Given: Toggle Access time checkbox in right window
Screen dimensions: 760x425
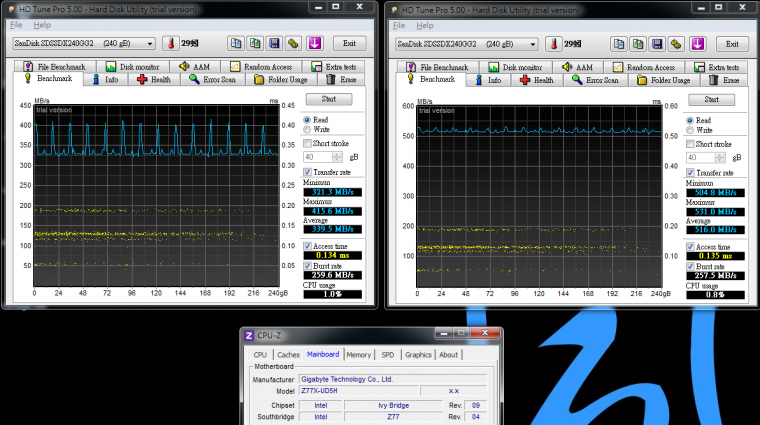Looking at the screenshot, I should click(x=690, y=247).
